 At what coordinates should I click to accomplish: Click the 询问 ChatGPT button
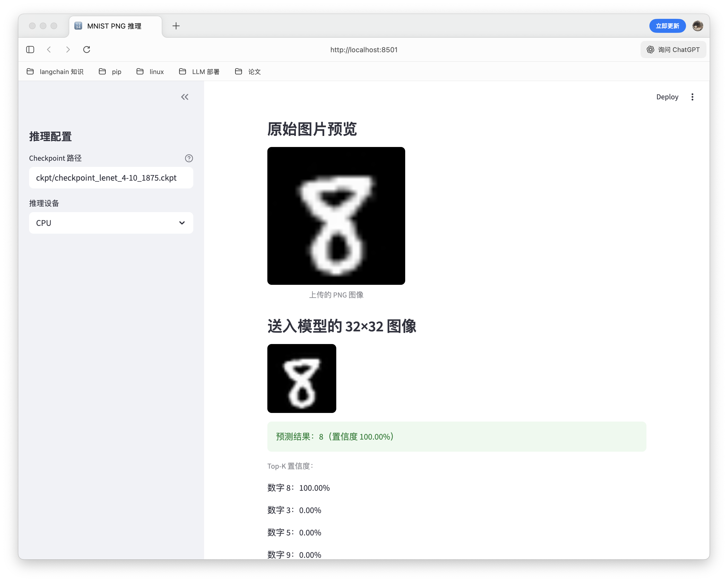coord(673,50)
